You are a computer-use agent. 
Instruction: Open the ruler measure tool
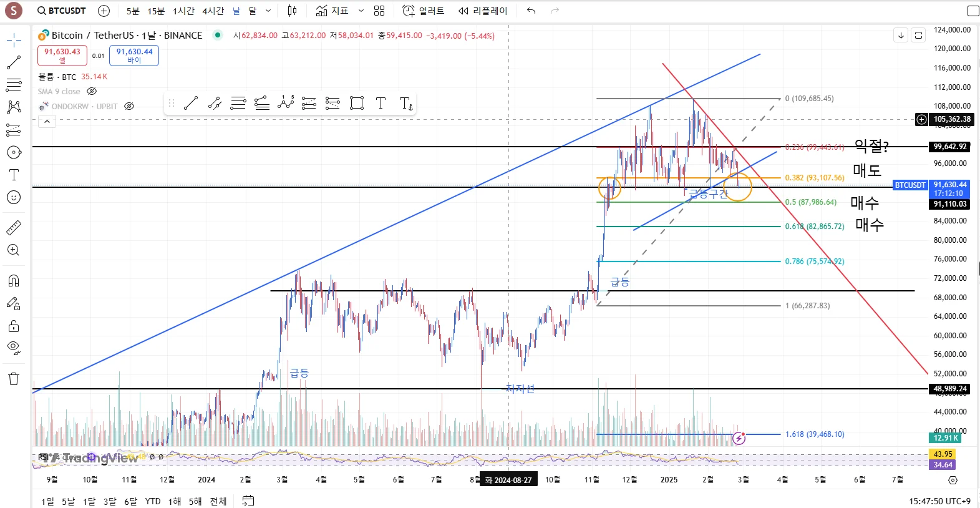(14, 228)
